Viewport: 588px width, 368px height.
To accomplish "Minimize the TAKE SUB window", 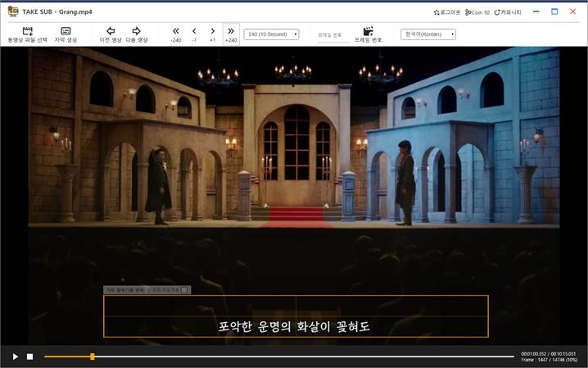I will click(536, 11).
